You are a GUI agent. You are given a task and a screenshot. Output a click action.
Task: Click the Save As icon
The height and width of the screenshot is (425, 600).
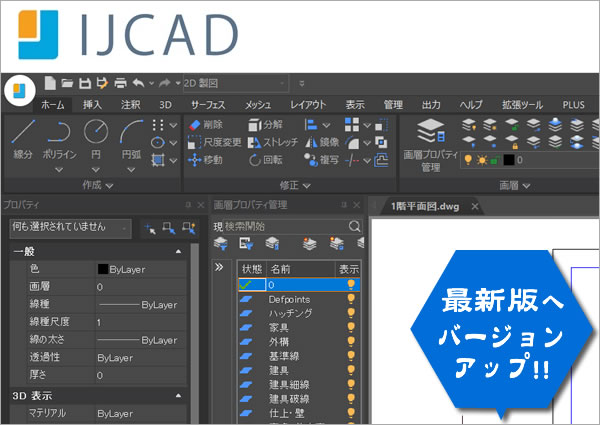102,83
